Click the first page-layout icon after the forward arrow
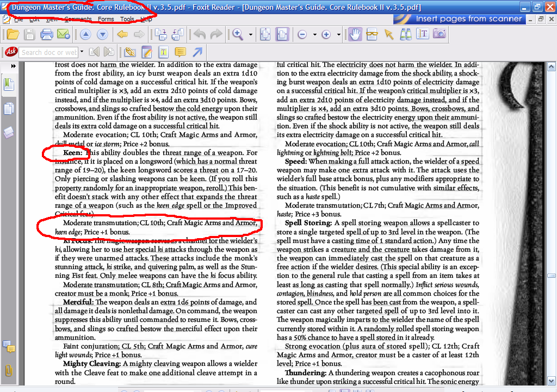 pos(161,34)
